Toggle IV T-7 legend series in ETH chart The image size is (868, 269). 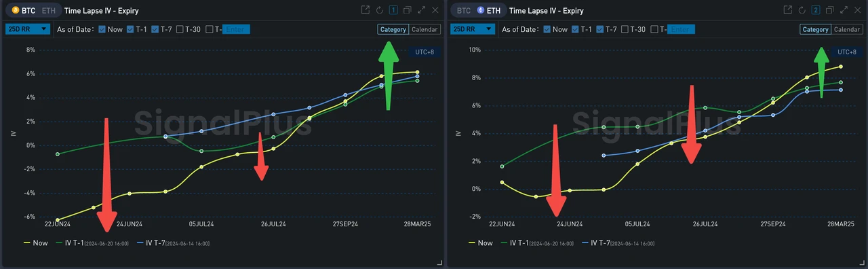click(x=618, y=243)
